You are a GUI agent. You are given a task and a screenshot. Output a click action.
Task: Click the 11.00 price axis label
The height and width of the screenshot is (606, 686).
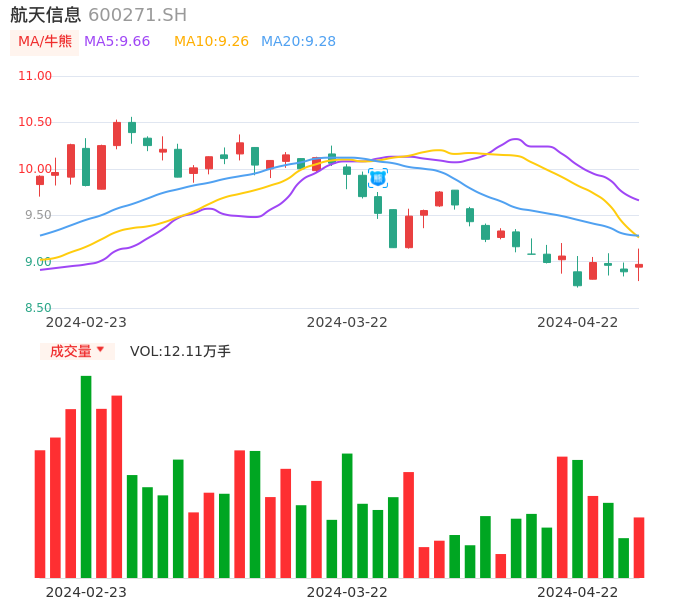pyautogui.click(x=36, y=76)
